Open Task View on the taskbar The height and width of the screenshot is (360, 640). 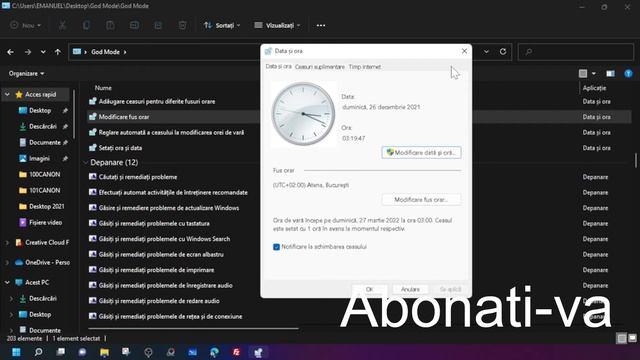click(60, 352)
